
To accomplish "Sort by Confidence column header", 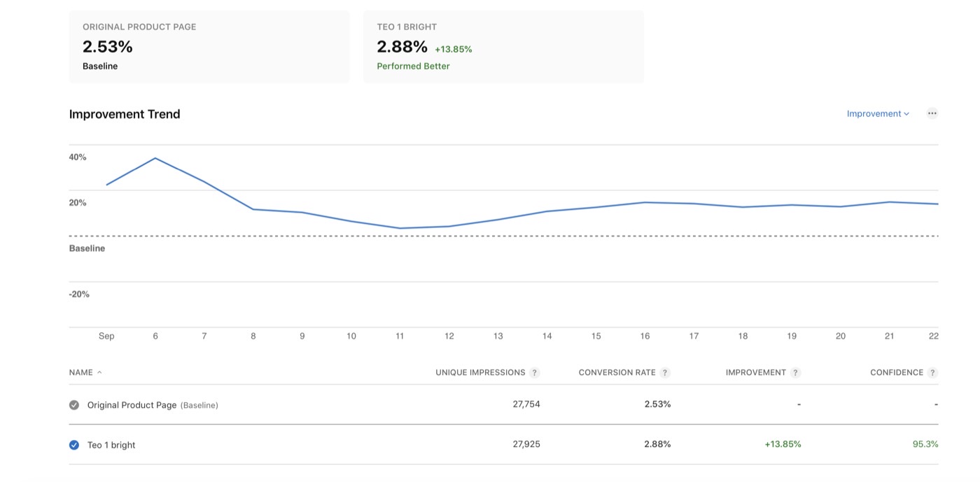I will point(897,373).
